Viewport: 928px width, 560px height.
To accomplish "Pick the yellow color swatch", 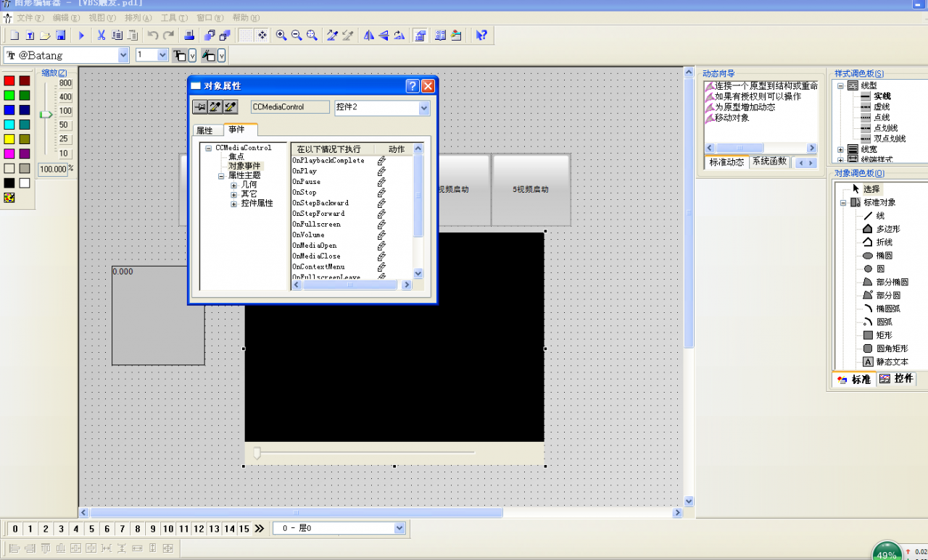I will tap(9, 139).
